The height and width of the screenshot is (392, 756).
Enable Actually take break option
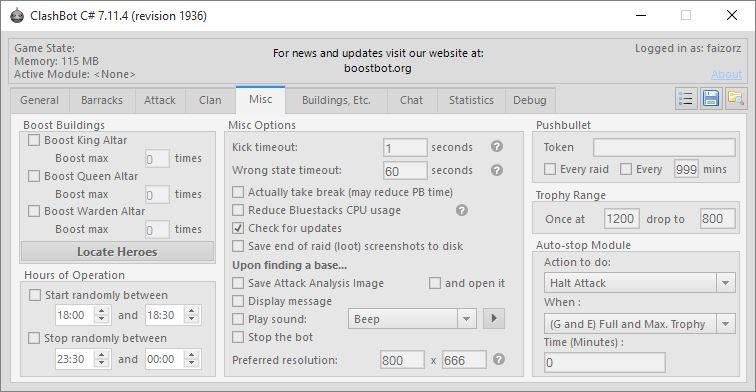238,192
